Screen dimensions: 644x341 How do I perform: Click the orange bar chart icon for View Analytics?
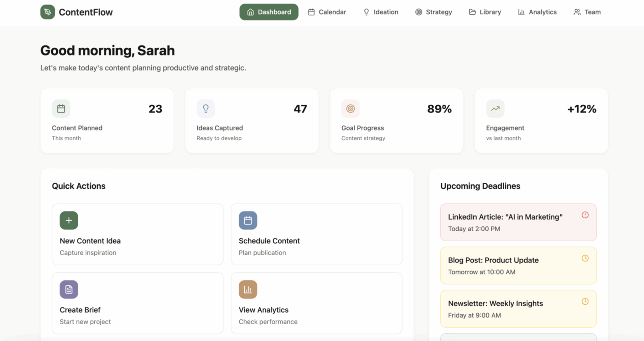pos(248,290)
